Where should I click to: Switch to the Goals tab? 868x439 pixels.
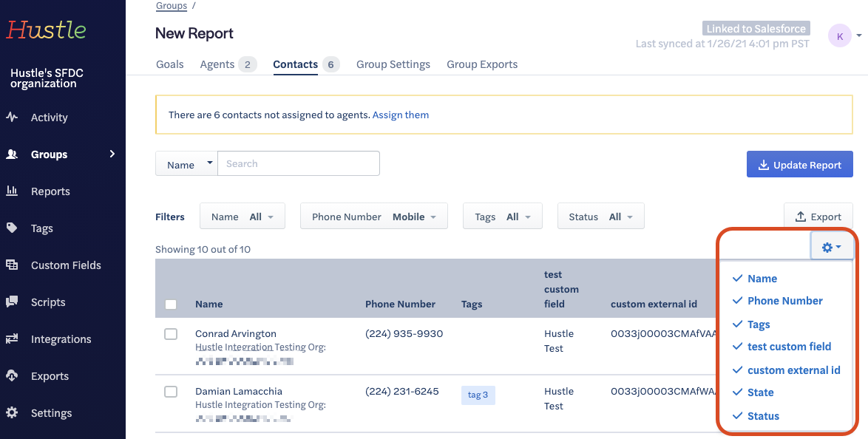(x=170, y=64)
